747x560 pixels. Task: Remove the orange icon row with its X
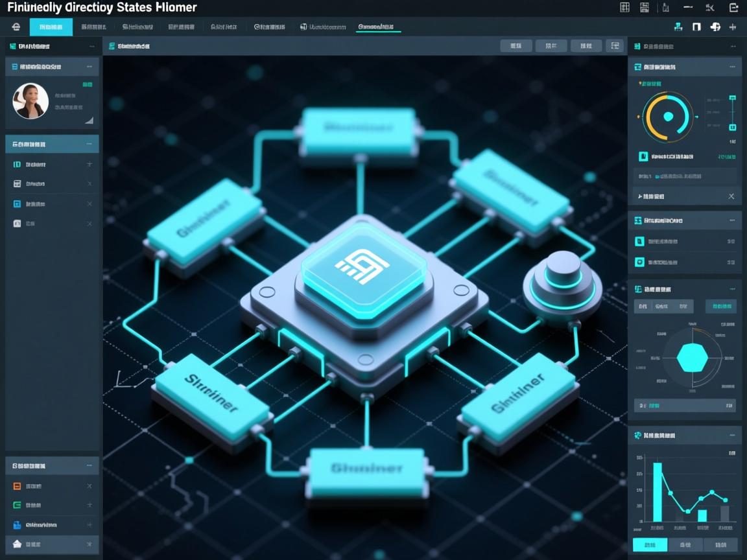[x=89, y=485]
